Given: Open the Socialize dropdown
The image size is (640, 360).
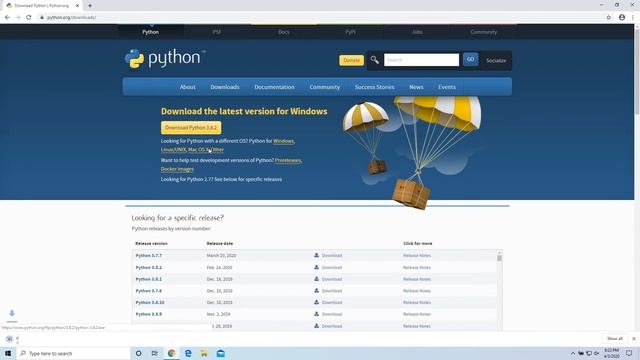Looking at the screenshot, I should point(496,60).
